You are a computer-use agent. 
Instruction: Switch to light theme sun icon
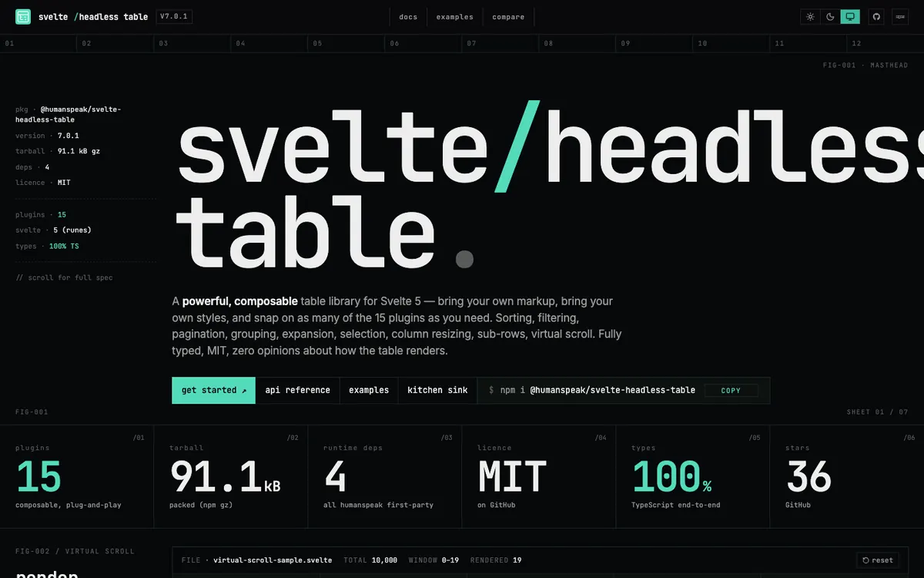pos(810,16)
